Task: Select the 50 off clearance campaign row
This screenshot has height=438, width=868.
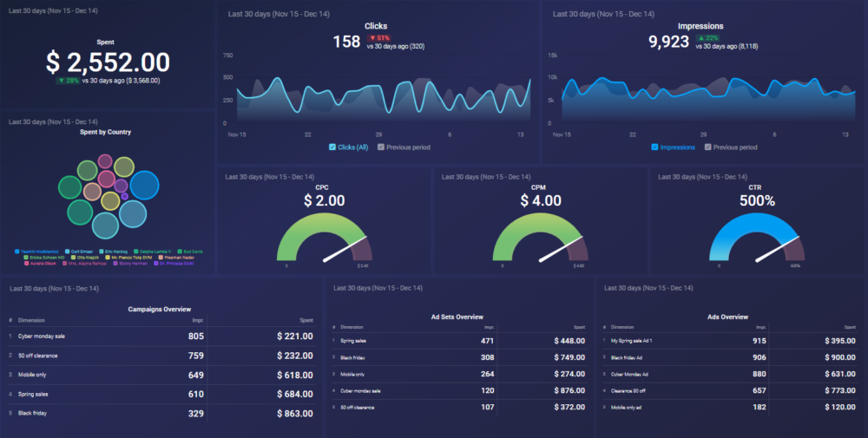Action: click(x=161, y=356)
